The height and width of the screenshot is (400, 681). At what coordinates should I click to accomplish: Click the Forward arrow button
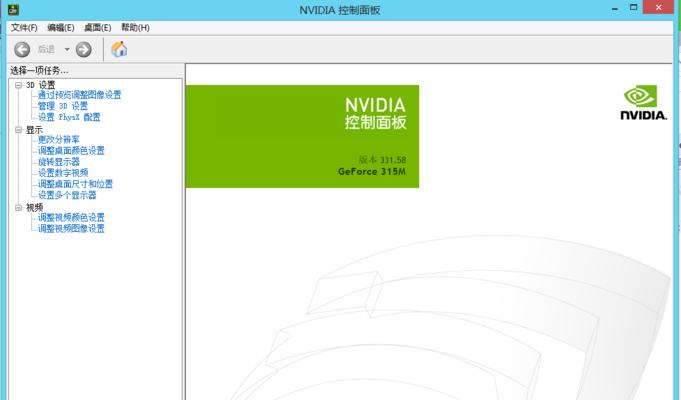pos(83,50)
